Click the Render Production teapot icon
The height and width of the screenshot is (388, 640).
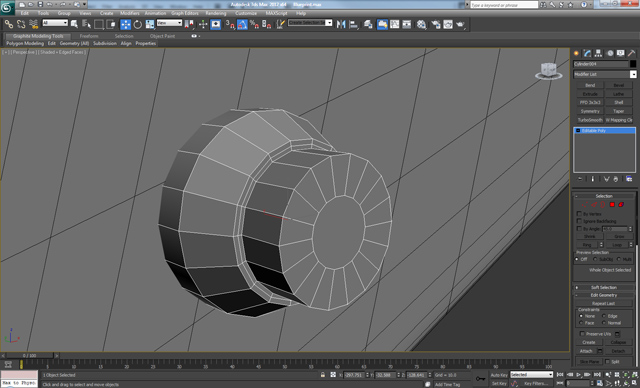(x=460, y=24)
